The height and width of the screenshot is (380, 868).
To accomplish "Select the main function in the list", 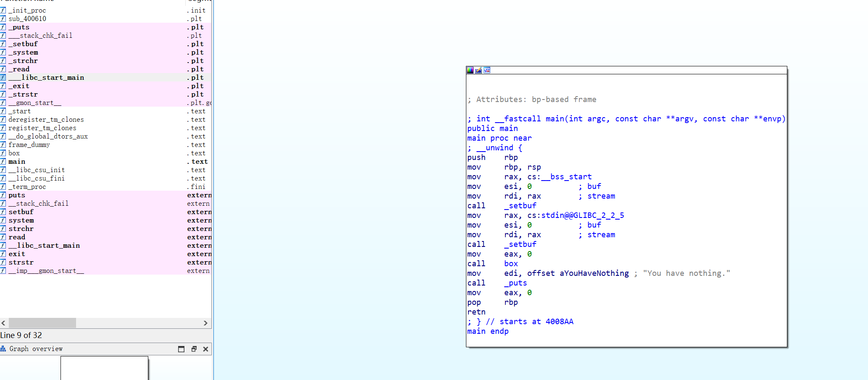I will [x=106, y=162].
